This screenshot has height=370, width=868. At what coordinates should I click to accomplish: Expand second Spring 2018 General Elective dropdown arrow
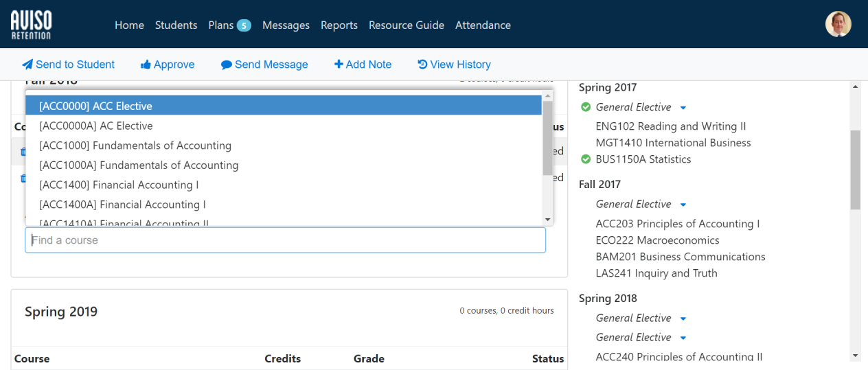(x=683, y=338)
